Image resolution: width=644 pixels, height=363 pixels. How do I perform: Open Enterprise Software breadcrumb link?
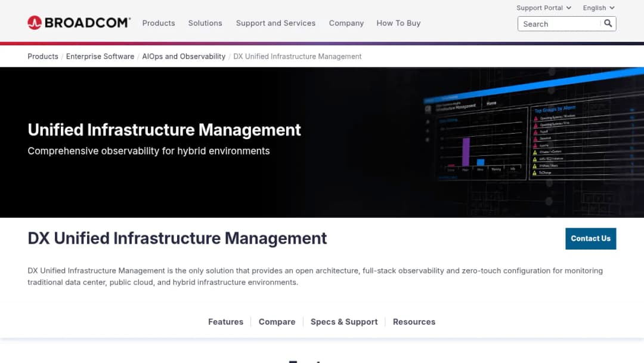coord(100,56)
